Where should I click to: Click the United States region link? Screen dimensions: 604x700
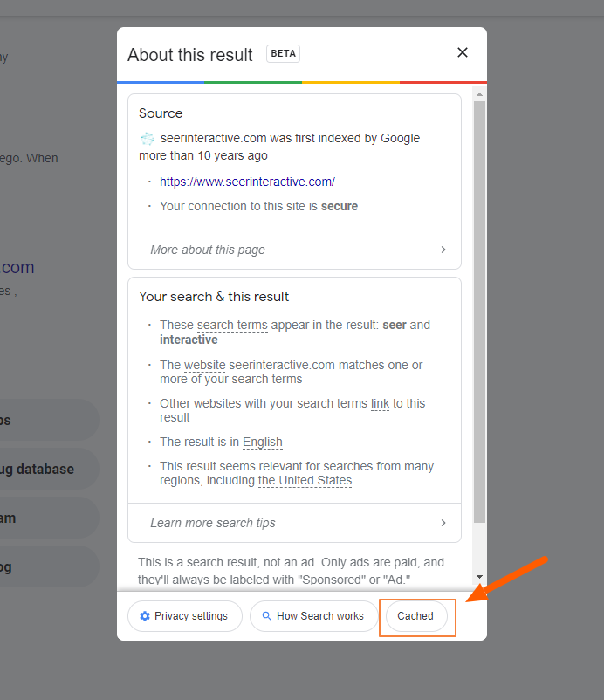coord(305,480)
